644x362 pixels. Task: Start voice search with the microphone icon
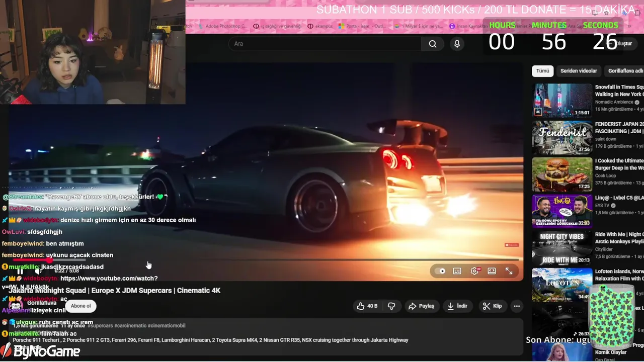tap(457, 44)
